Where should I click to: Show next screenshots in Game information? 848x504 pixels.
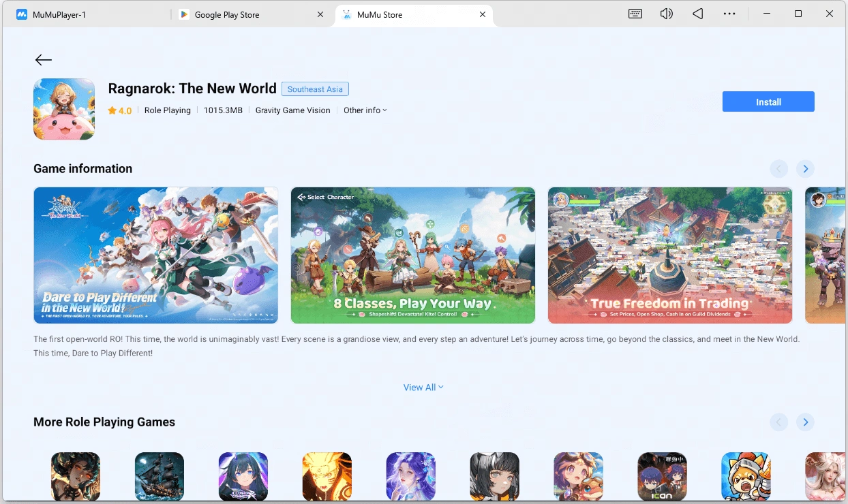coord(805,169)
